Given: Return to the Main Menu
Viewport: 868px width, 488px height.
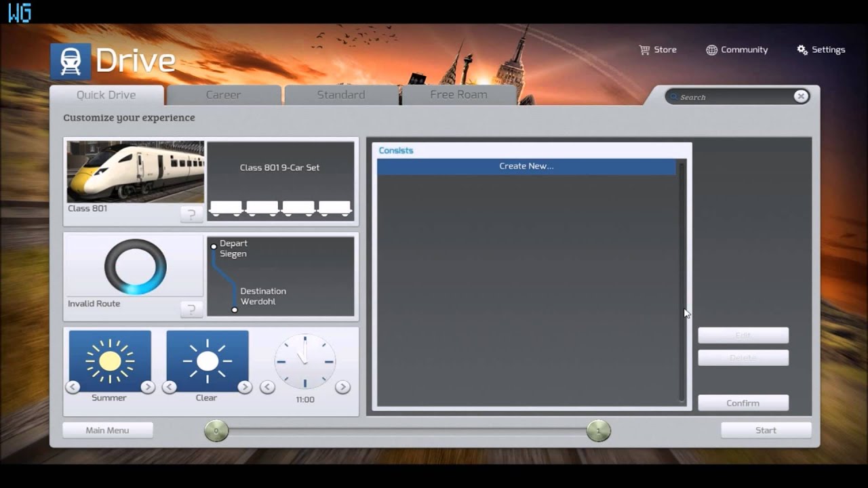Looking at the screenshot, I should [x=107, y=430].
